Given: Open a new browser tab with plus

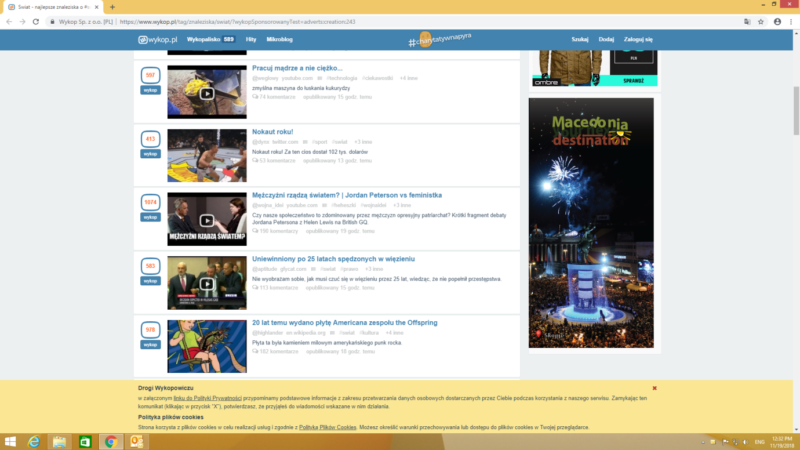Looking at the screenshot, I should [112, 7].
